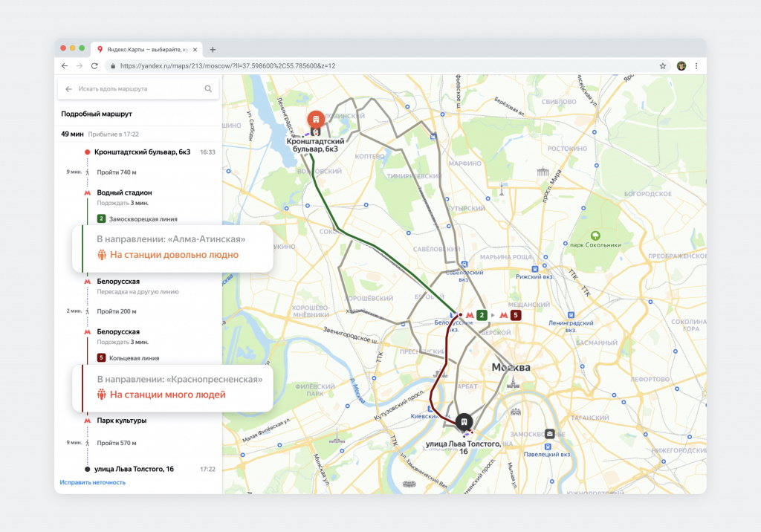The width and height of the screenshot is (761, 532).
Task: Click the browser profile avatar
Action: (x=681, y=65)
